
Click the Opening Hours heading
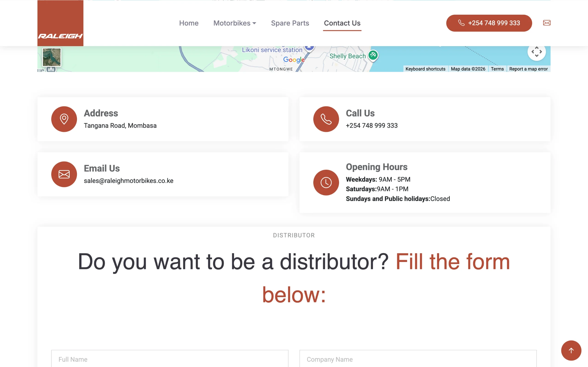point(376,167)
